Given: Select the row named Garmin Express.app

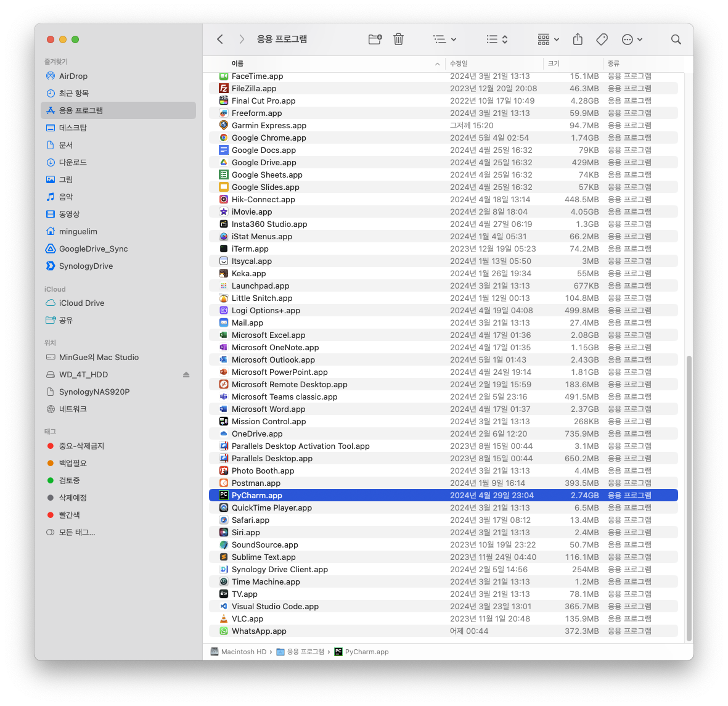Looking at the screenshot, I should pyautogui.click(x=443, y=125).
